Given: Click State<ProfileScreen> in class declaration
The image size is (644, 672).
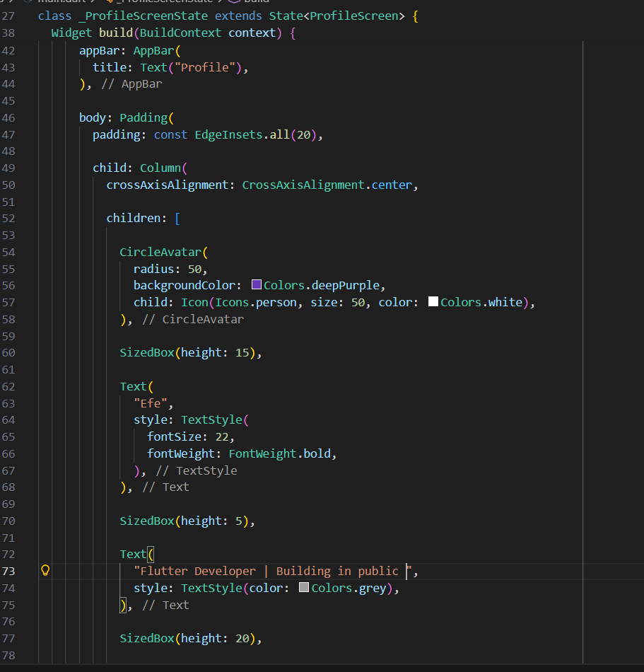Looking at the screenshot, I should tap(336, 16).
